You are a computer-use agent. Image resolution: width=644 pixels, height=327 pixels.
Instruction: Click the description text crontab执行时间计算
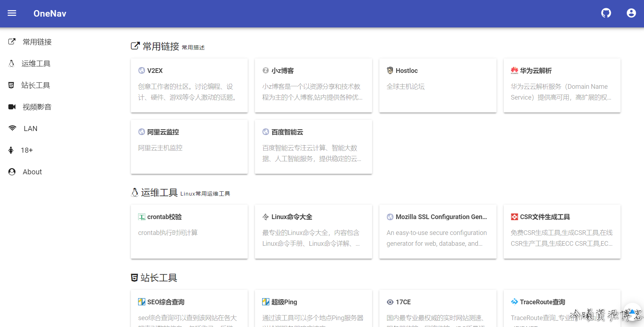(x=168, y=233)
